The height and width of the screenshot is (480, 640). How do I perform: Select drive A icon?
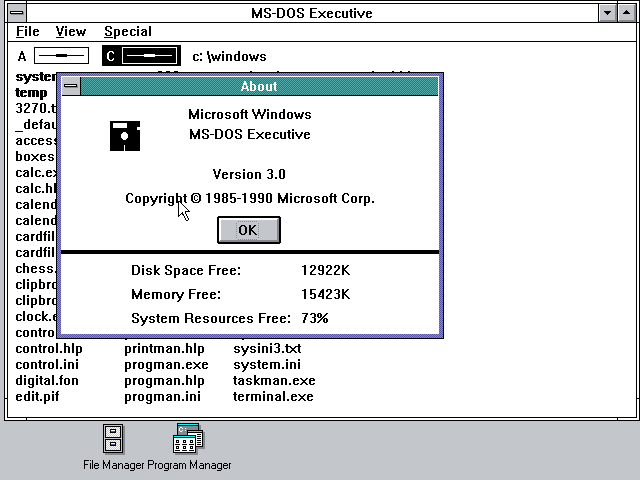coord(61,56)
